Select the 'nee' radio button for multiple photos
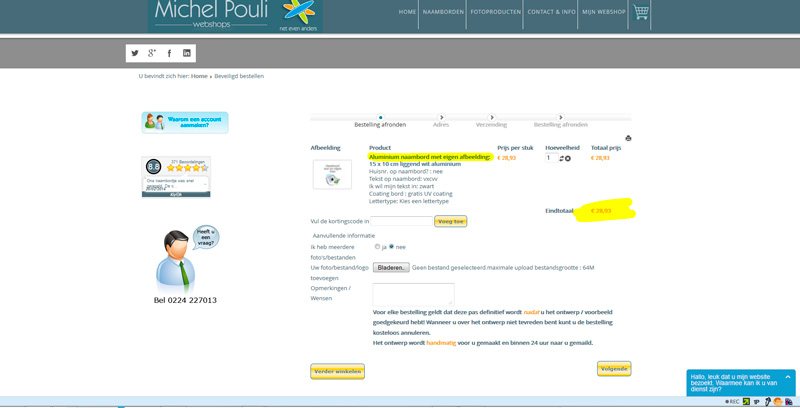Viewport: 800px width, 408px height. (391, 246)
